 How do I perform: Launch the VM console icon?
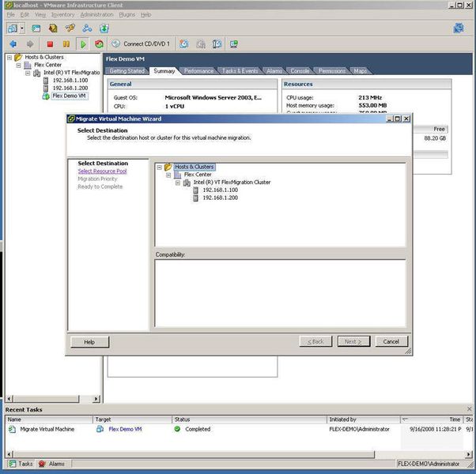233,44
